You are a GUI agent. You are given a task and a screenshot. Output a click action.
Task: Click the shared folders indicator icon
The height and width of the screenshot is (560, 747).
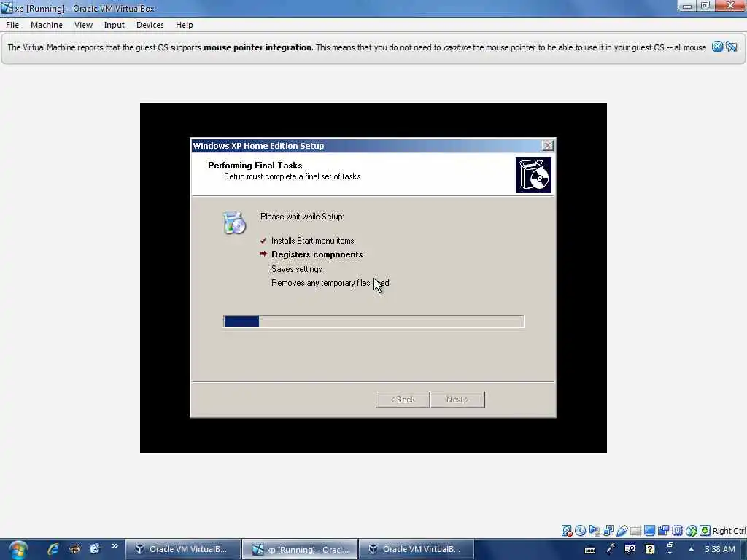coord(635,531)
